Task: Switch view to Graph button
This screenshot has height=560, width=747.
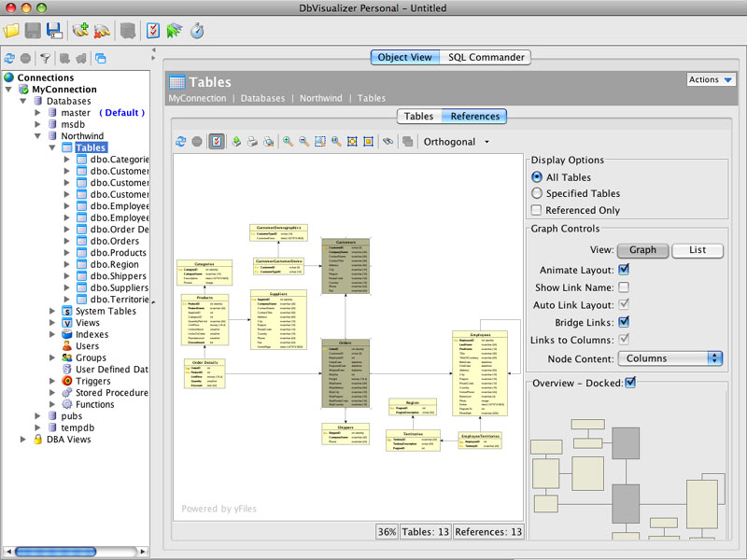Action: pyautogui.click(x=642, y=250)
